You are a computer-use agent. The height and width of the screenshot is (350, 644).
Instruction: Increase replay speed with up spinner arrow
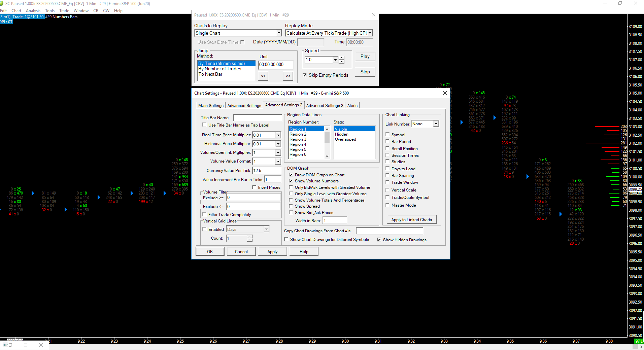(x=342, y=58)
